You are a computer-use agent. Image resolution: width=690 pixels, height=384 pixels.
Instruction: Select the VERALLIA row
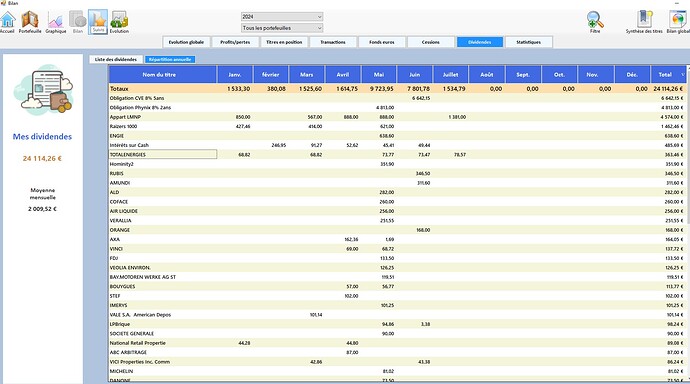397,220
